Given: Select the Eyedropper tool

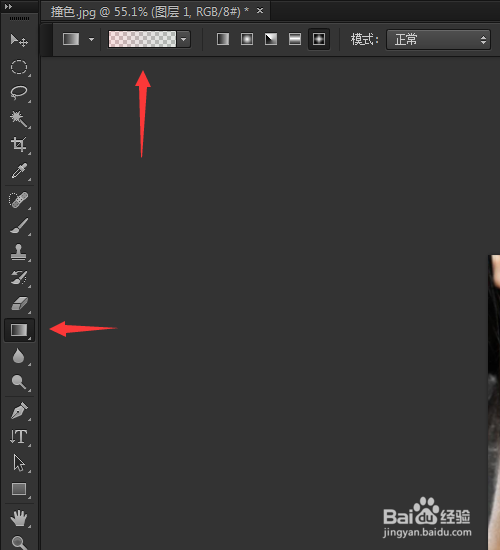Looking at the screenshot, I should (19, 171).
